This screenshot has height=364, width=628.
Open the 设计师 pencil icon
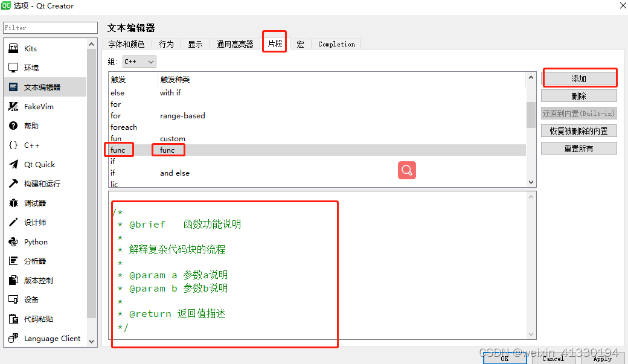(x=13, y=222)
